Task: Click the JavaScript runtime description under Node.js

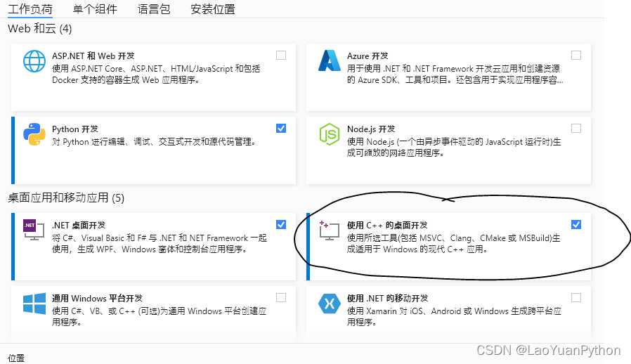Action: tap(454, 148)
